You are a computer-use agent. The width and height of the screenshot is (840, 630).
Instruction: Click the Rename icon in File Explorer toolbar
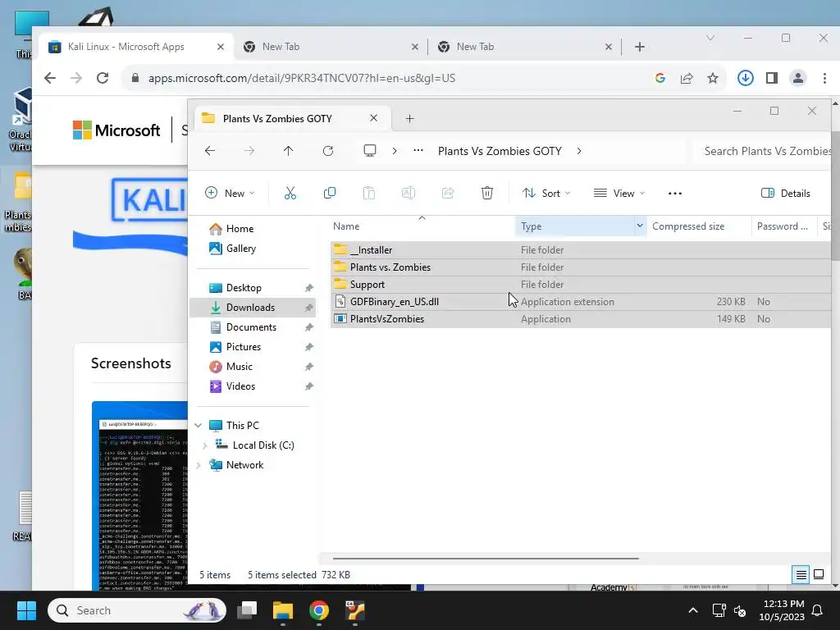point(409,194)
